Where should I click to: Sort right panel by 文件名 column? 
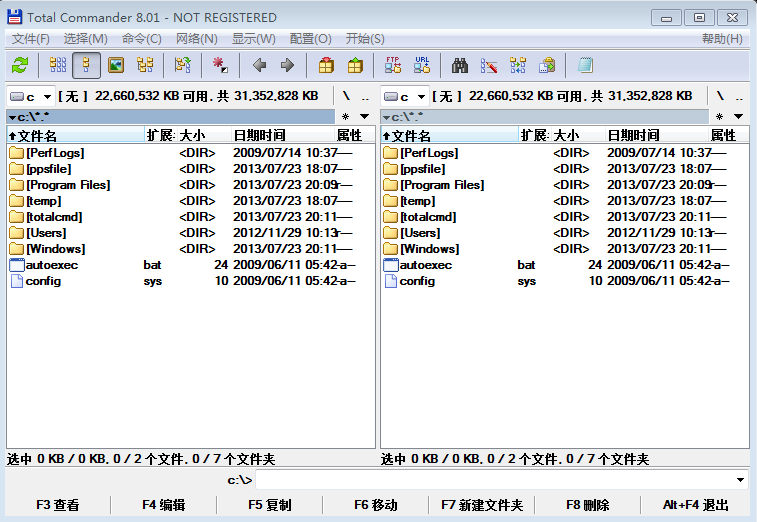449,135
